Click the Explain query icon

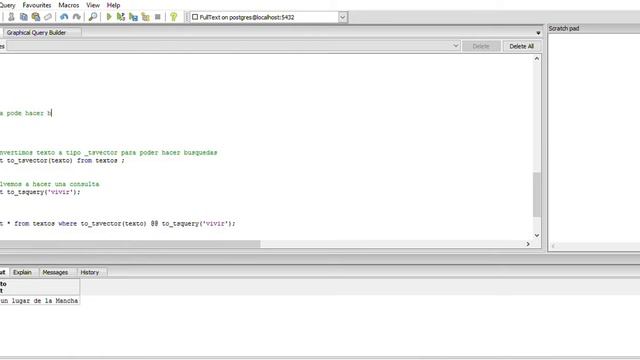click(x=145, y=17)
